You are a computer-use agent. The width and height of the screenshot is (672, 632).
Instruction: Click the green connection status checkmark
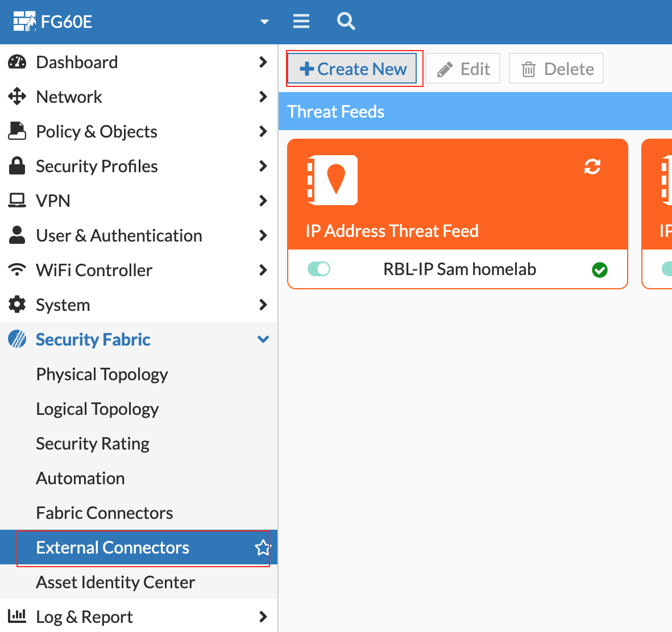coord(599,270)
